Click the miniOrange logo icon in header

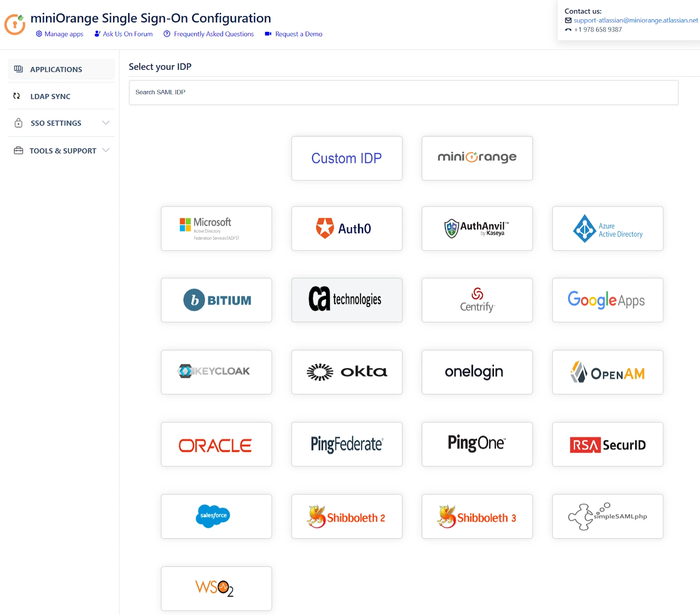tap(15, 24)
